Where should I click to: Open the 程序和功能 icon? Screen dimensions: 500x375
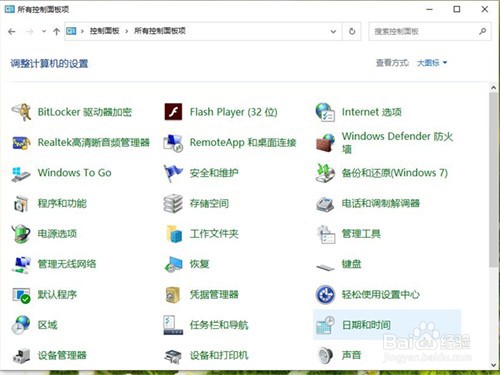pos(21,204)
